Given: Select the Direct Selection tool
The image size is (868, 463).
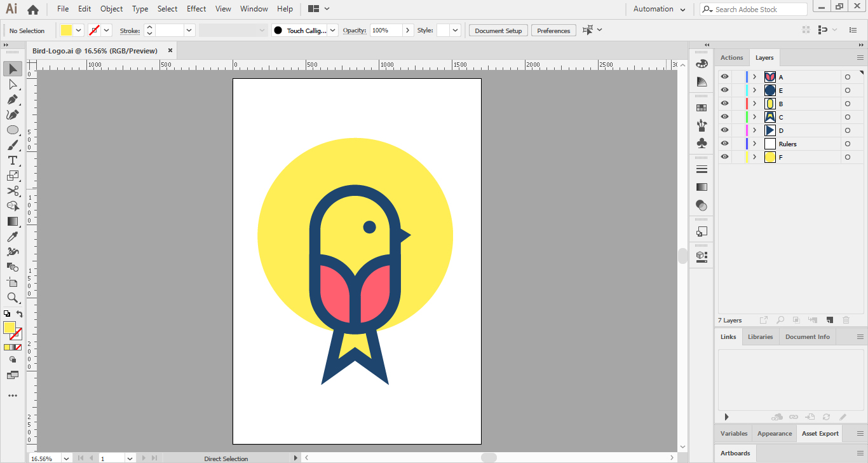Looking at the screenshot, I should click(13, 84).
